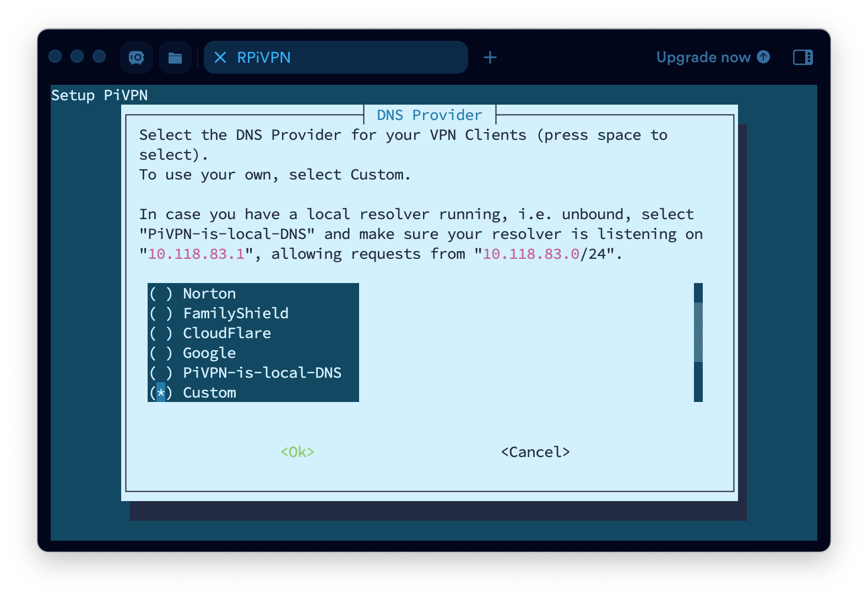Click the DNS list scrollbar
The image size is (868, 598).
[698, 343]
